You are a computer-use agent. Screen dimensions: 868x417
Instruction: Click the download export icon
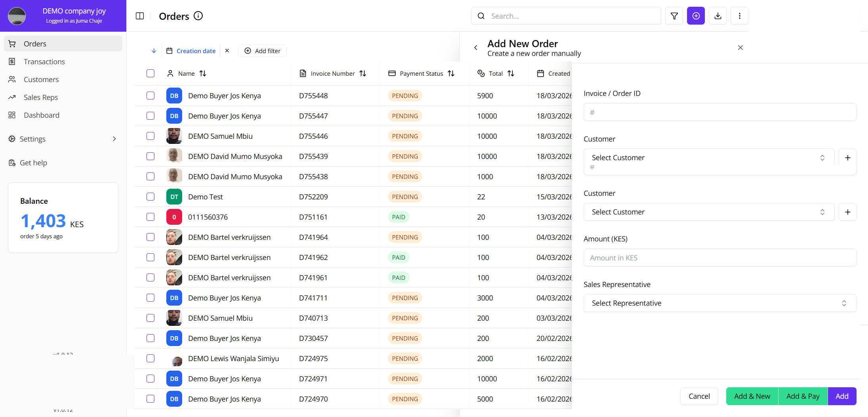[718, 15]
